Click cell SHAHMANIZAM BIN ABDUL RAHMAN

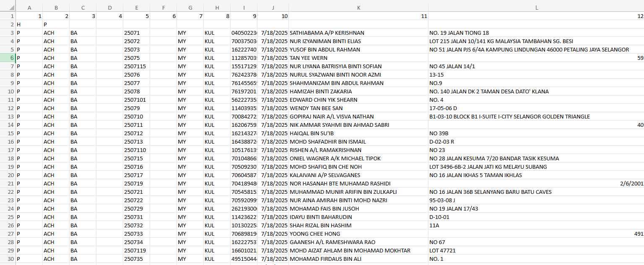tap(358, 83)
